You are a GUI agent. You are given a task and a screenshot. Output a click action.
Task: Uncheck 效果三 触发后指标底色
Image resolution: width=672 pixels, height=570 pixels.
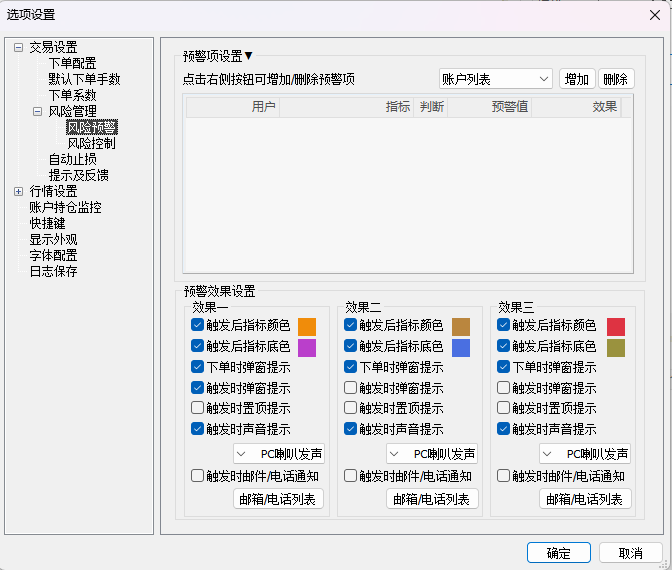click(x=504, y=345)
